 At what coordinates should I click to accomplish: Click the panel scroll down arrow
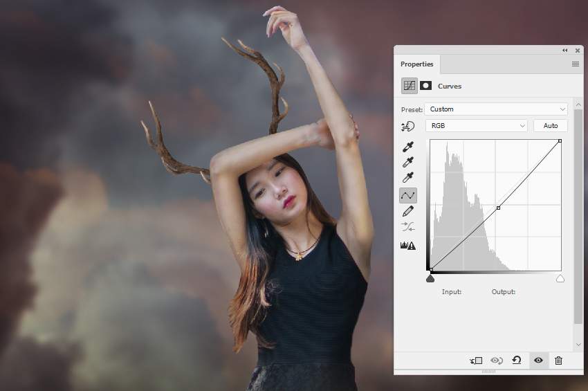[578, 345]
